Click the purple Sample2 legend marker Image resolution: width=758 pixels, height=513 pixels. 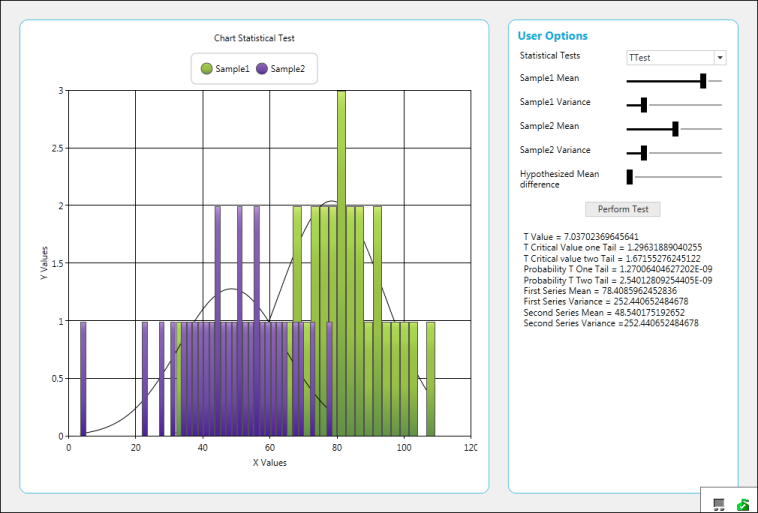pos(262,68)
